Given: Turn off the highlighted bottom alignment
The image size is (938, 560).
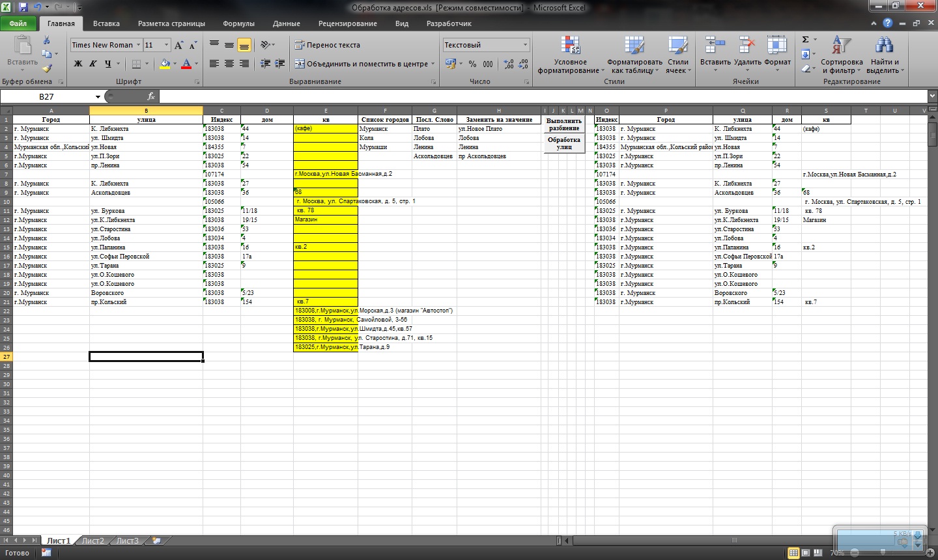Looking at the screenshot, I should [x=244, y=45].
